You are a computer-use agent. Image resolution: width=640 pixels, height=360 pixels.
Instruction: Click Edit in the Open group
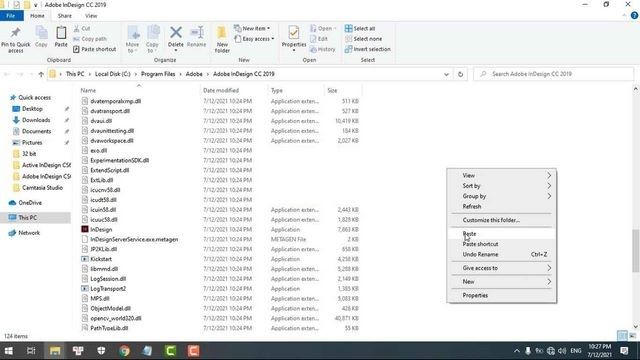(319, 39)
